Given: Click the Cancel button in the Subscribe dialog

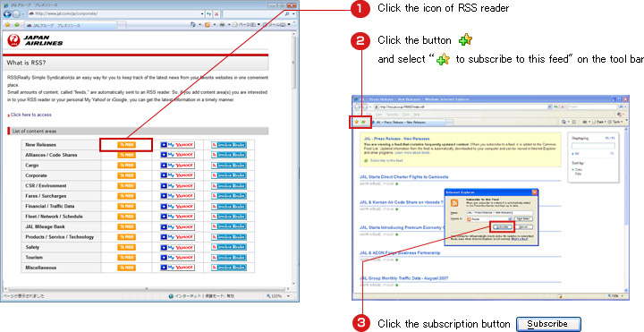Looking at the screenshot, I should pyautogui.click(x=523, y=226).
